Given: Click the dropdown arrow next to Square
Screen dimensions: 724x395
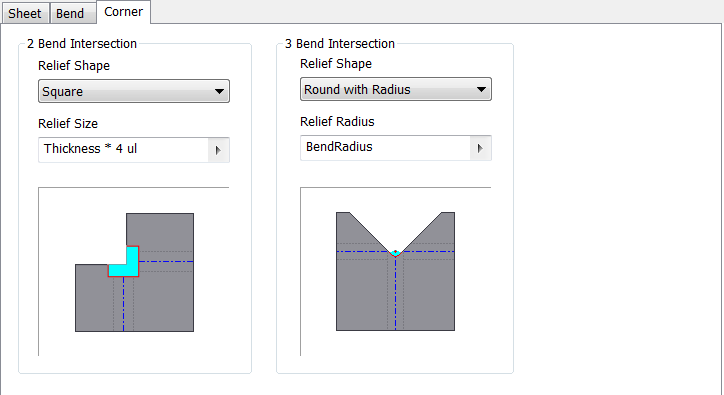Looking at the screenshot, I should [x=219, y=91].
